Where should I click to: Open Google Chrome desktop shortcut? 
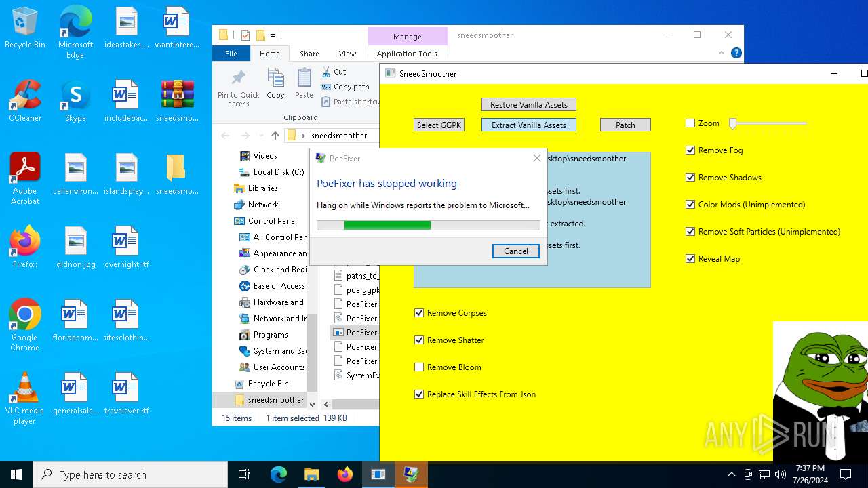(x=25, y=325)
